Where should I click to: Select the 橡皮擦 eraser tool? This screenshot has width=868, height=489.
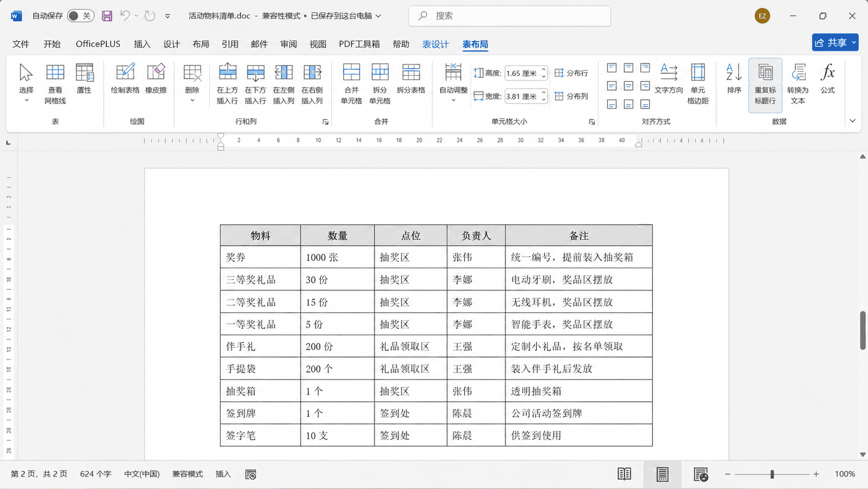pyautogui.click(x=156, y=78)
